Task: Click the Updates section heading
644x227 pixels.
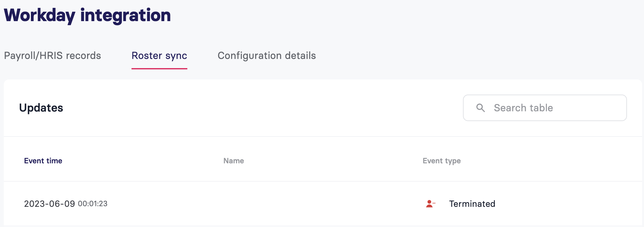Action: [x=41, y=108]
